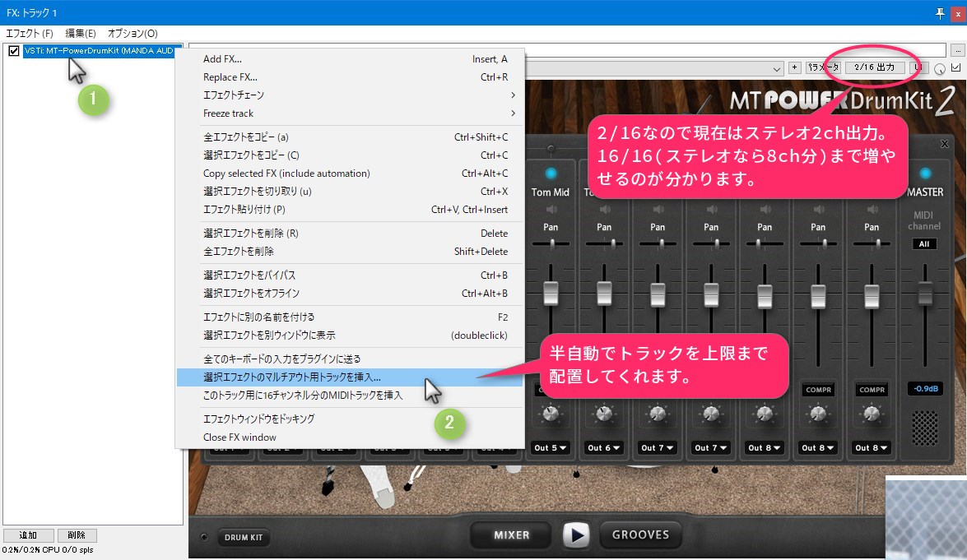This screenshot has height=560, width=967.
Task: Click the 削除 button
Action: [x=77, y=535]
